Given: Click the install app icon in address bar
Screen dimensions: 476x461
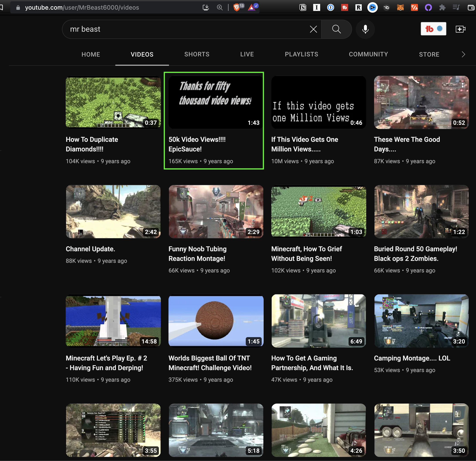Looking at the screenshot, I should click(x=206, y=7).
